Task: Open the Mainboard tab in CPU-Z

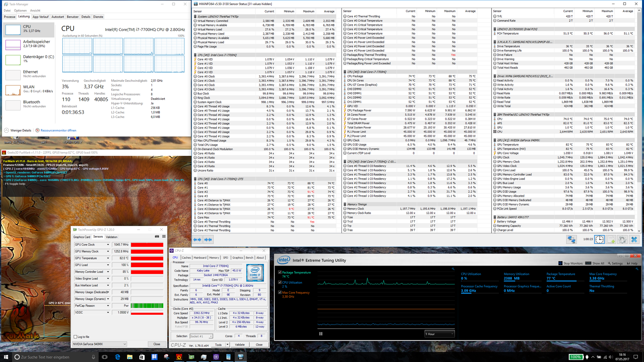Action: pos(200,258)
